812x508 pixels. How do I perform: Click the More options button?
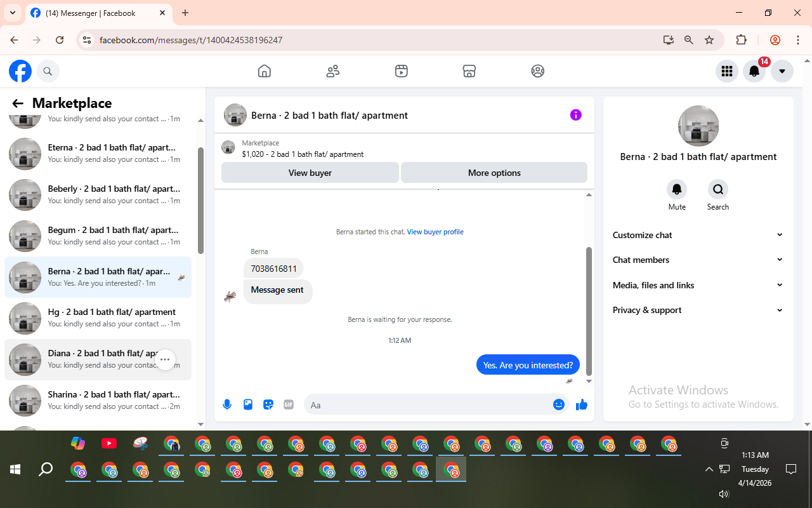(x=494, y=173)
